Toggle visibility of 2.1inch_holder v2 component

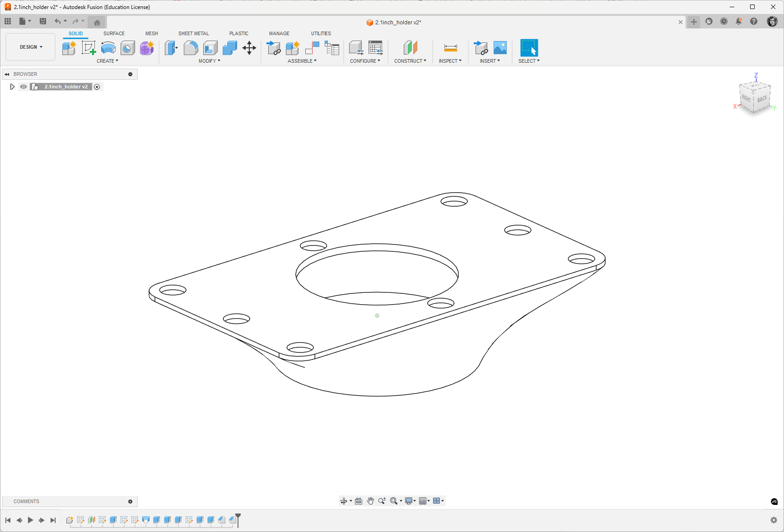point(23,87)
